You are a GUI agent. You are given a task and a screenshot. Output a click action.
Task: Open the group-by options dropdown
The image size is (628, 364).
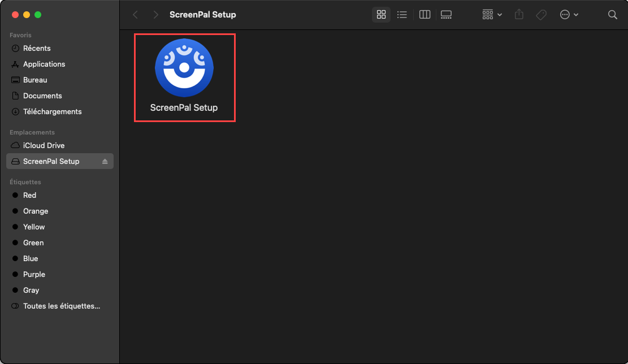tap(492, 15)
